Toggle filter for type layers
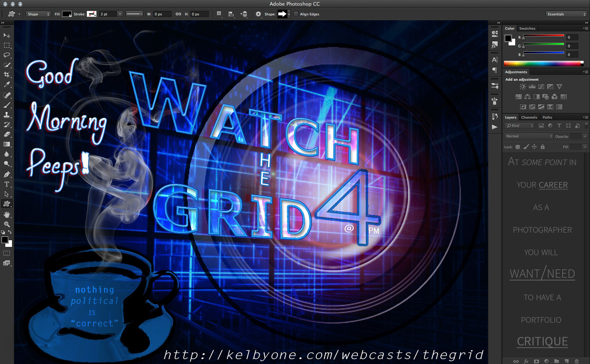Screen dimensions: 590x364 click(x=559, y=126)
